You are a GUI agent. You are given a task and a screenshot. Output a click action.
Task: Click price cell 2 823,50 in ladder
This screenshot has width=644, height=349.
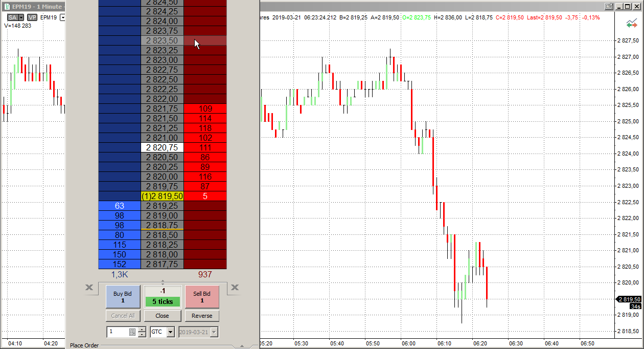[x=162, y=40]
